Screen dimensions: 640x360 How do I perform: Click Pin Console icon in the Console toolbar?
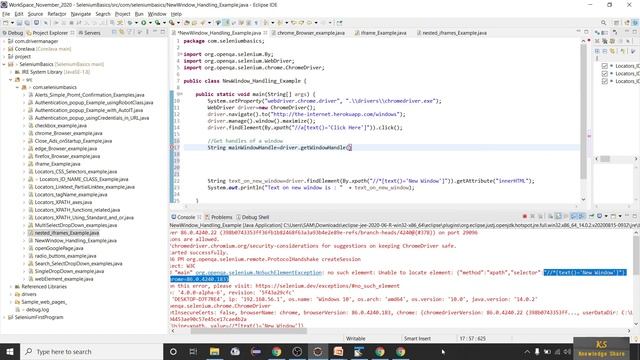pyautogui.click(x=591, y=216)
